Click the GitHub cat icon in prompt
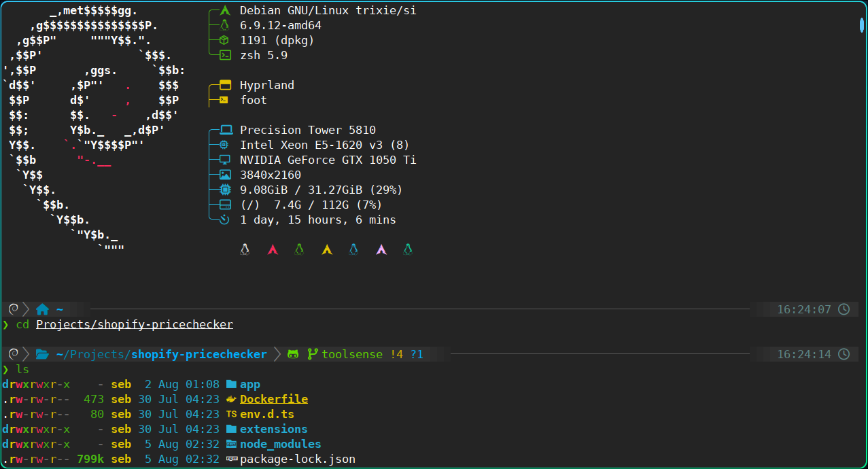This screenshot has width=868, height=469. pos(293,354)
